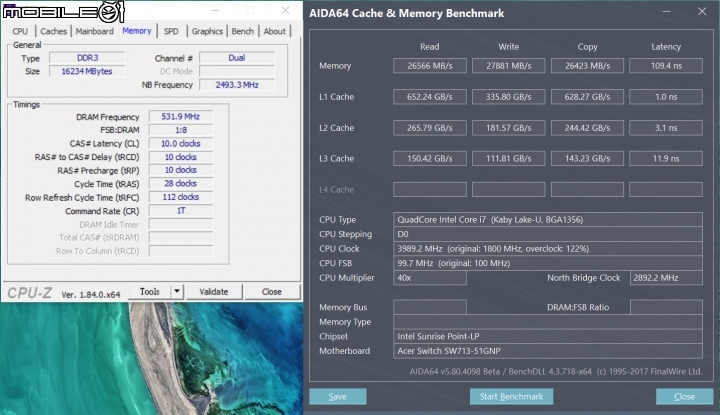720x415 pixels.
Task: Click L1 Cache Copy 628.27 GB/s value
Action: tap(587, 97)
